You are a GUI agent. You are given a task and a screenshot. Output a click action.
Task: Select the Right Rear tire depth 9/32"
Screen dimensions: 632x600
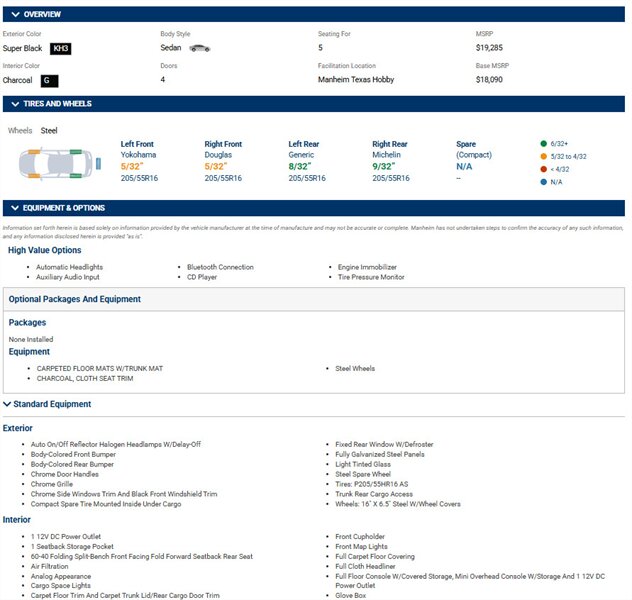pos(383,167)
